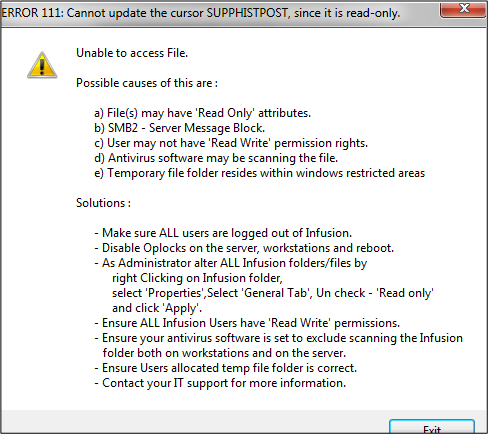Select cause d) Antivirus software scanning line
The height and width of the screenshot is (434, 488).
point(216,158)
